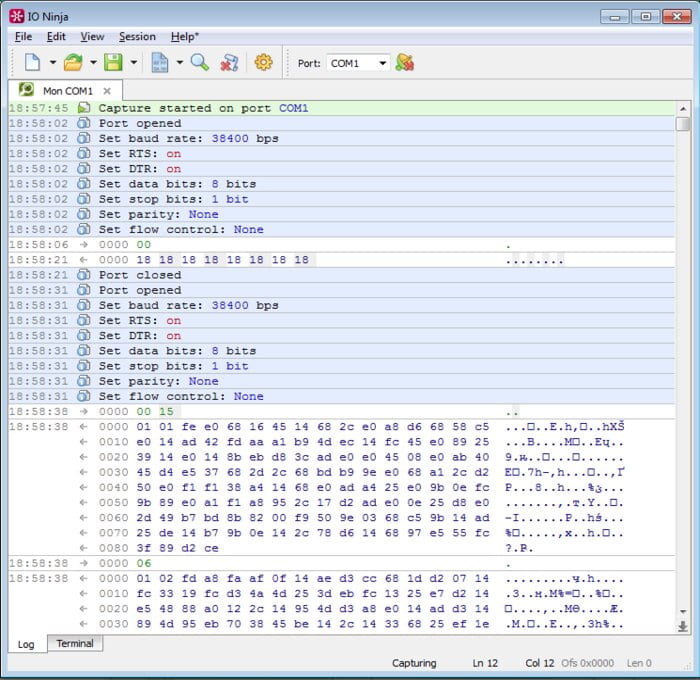
Task: Select first 'Port opened' line at 18:58:02
Action: coord(342,123)
